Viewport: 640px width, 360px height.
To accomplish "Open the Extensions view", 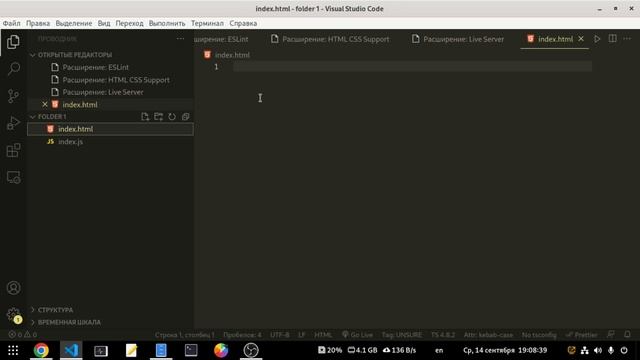I will [13, 150].
